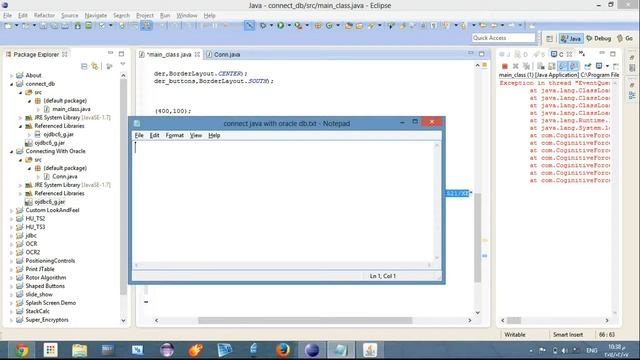Collapse the connect_db project

(12, 84)
